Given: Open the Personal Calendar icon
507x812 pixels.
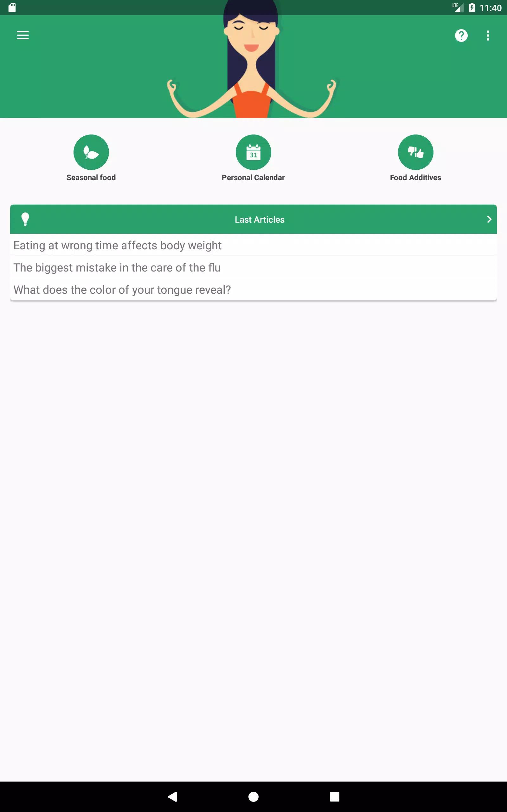Looking at the screenshot, I should pos(253,152).
